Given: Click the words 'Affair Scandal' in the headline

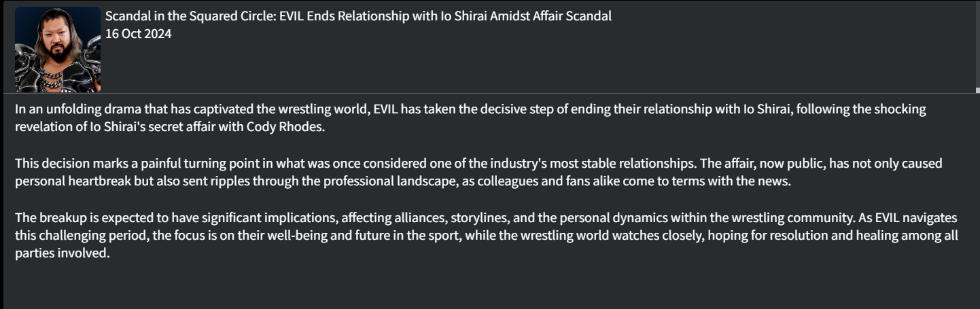Looking at the screenshot, I should click(x=572, y=16).
